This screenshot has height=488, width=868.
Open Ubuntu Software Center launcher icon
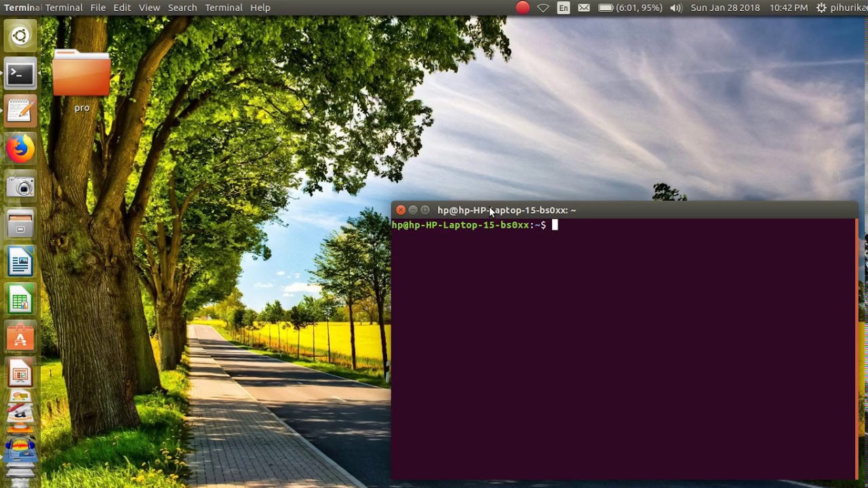(x=20, y=338)
